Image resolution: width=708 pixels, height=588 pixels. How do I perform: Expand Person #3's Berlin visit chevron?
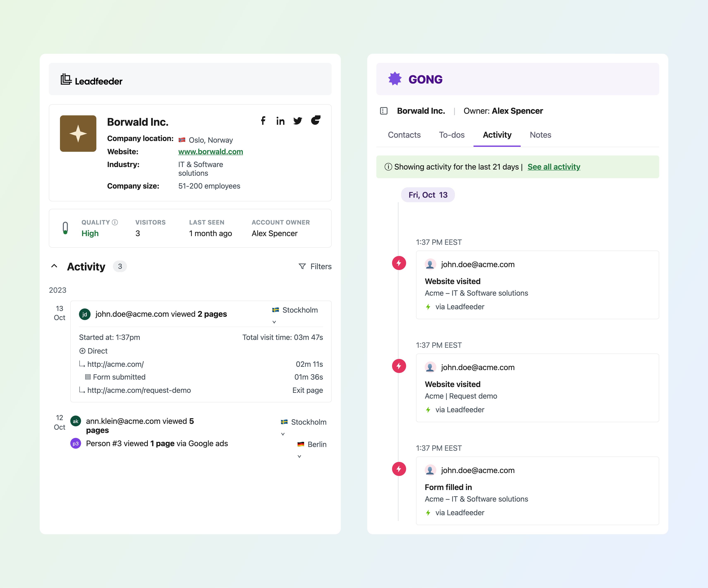(299, 456)
